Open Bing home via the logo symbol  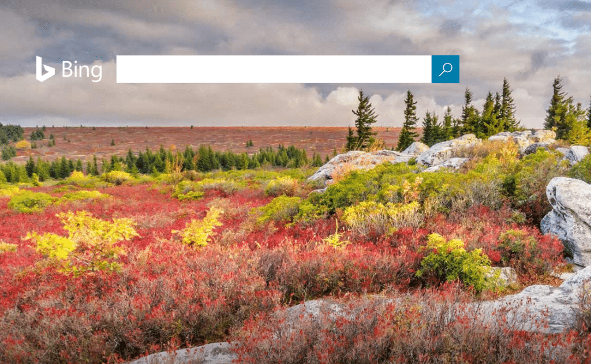(45, 69)
